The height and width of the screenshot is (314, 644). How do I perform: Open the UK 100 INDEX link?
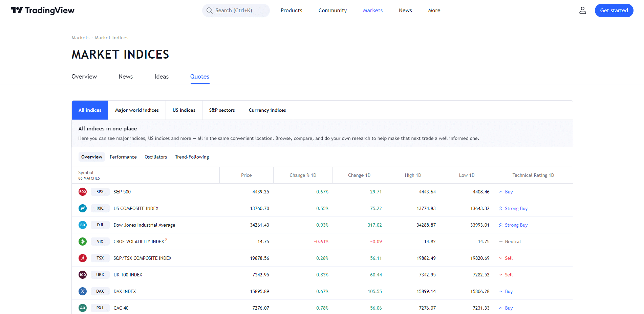pyautogui.click(x=128, y=275)
